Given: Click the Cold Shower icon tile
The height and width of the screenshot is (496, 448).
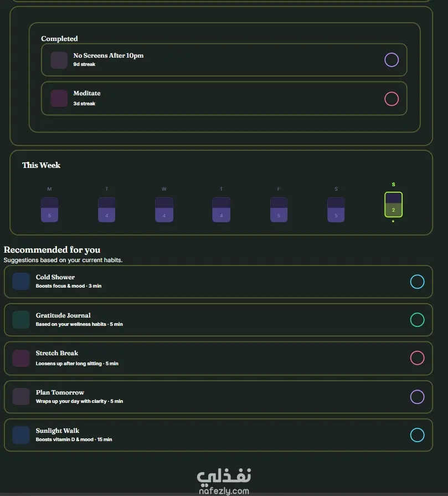Looking at the screenshot, I should tap(21, 281).
